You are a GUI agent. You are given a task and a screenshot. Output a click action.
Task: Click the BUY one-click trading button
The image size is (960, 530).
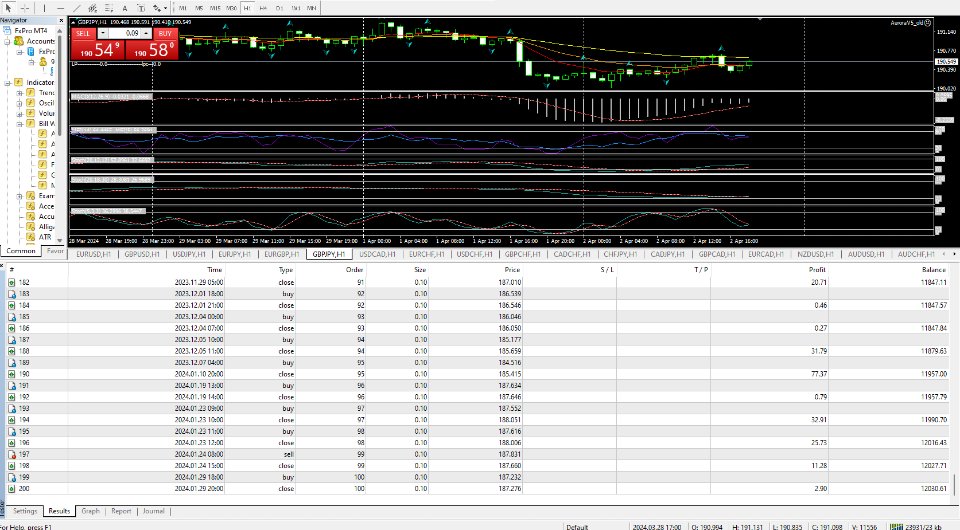pyautogui.click(x=165, y=34)
